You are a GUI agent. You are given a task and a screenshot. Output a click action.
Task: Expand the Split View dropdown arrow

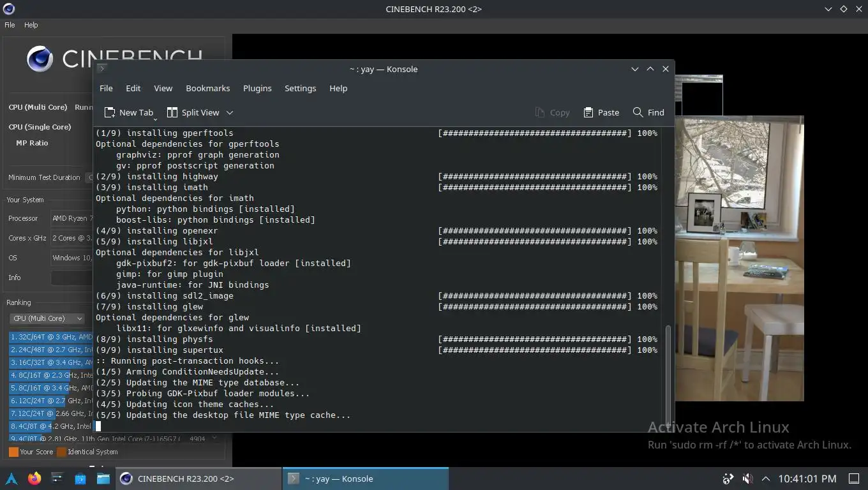pyautogui.click(x=230, y=112)
